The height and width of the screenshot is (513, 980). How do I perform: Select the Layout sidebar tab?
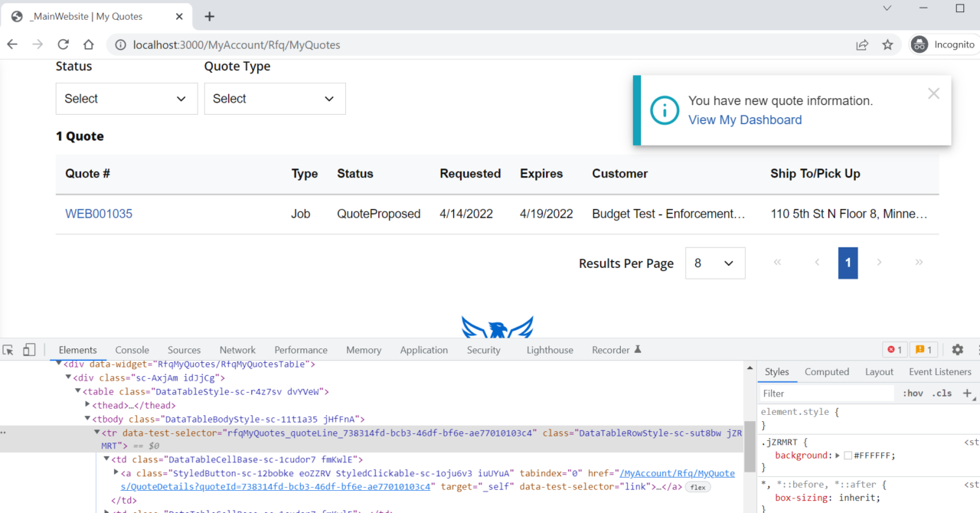(x=879, y=371)
